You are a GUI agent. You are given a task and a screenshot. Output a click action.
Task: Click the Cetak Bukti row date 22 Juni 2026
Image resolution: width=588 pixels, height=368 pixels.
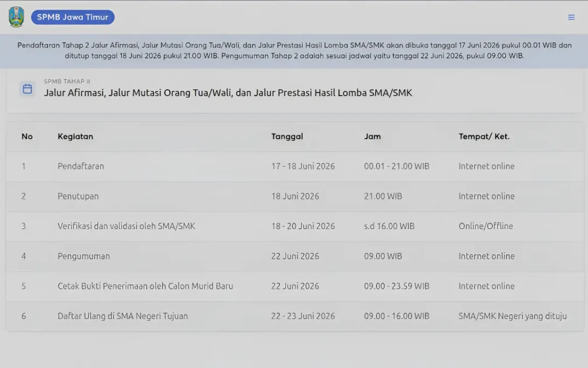[295, 286]
